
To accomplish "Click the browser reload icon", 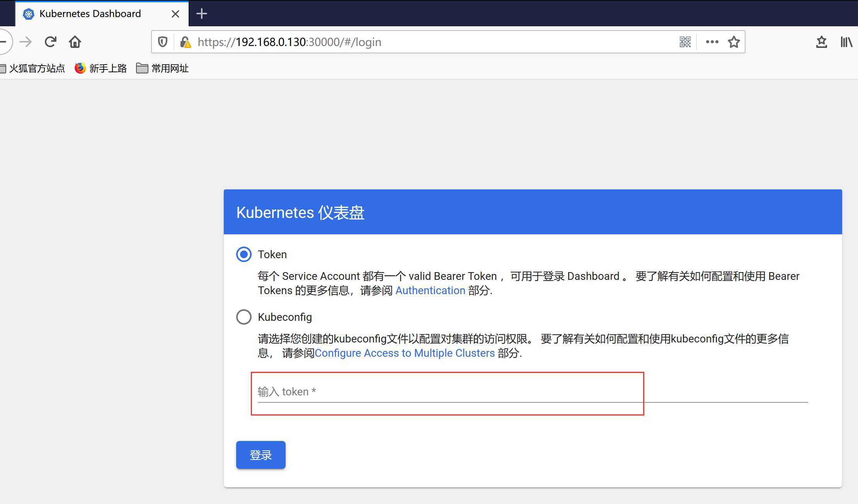I will coord(51,42).
